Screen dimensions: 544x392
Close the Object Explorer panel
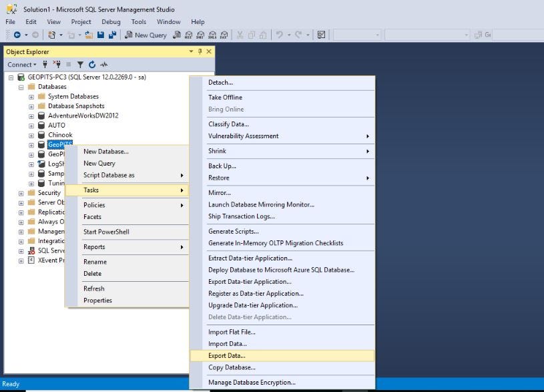[209, 51]
